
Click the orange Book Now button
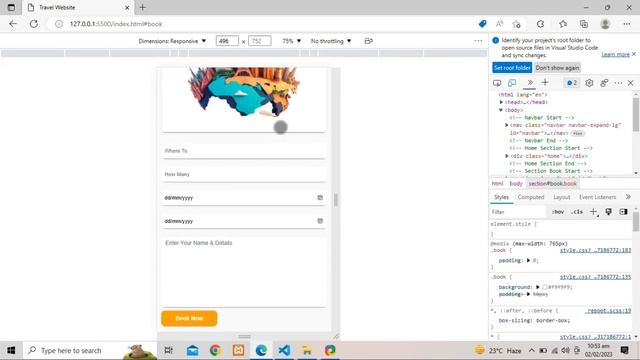point(189,318)
